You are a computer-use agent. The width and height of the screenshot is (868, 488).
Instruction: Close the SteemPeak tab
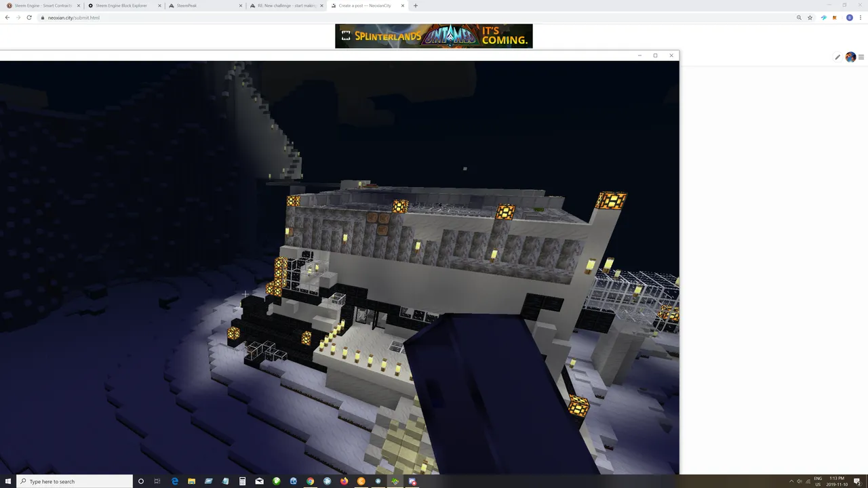coord(241,5)
